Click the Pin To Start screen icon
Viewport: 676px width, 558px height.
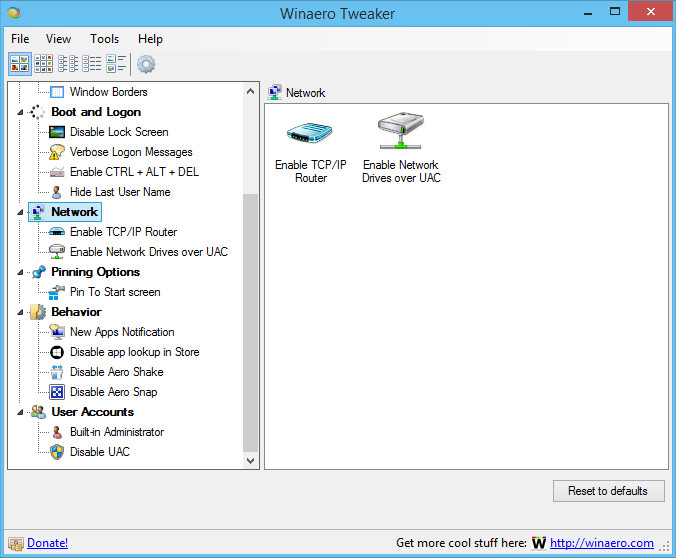click(x=56, y=292)
